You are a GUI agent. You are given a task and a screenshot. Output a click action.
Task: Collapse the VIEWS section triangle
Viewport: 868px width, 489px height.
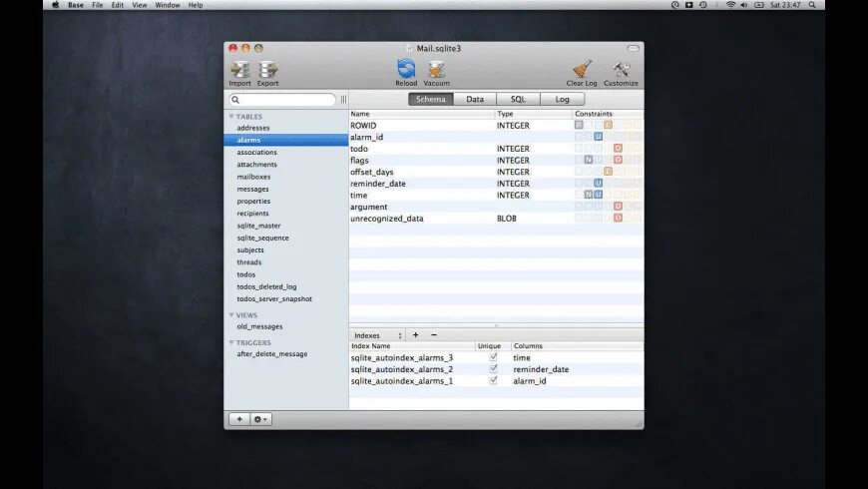click(230, 314)
